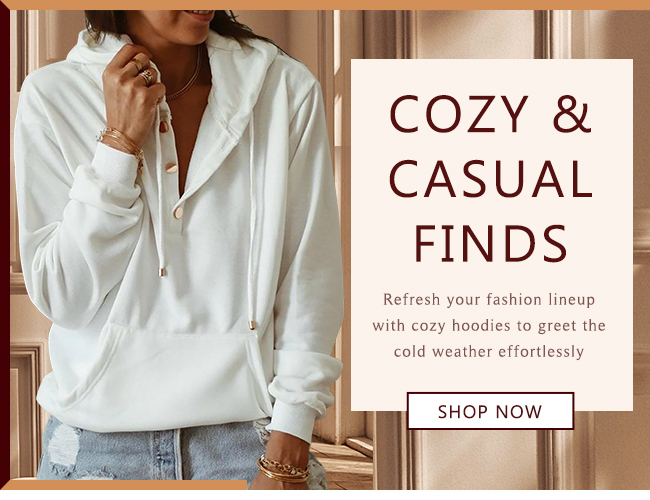The width and height of the screenshot is (650, 500).
Task: Click the bangle bracelets on the raised wrist
Action: point(122,145)
